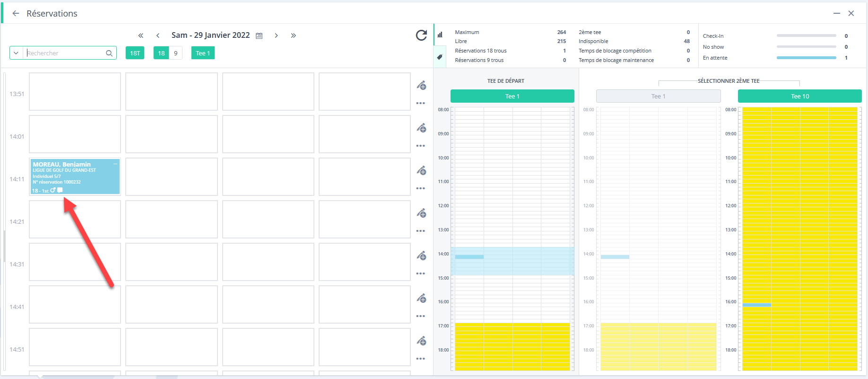Toggle the 9 holes filter
Image resolution: width=868 pixels, height=379 pixels.
[x=176, y=53]
